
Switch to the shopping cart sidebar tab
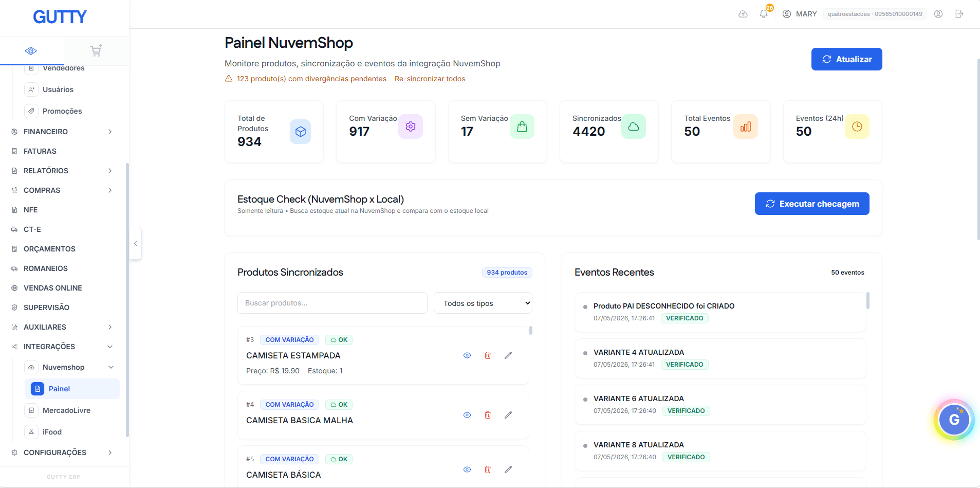(96, 50)
